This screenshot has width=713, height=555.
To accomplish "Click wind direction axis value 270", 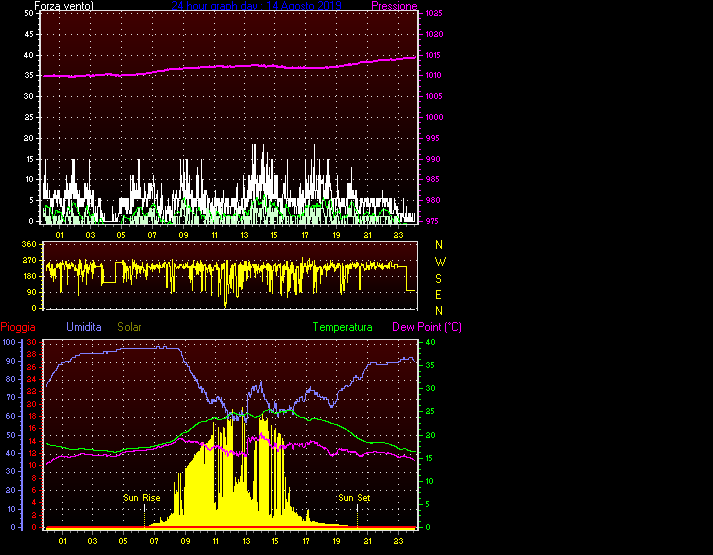I will (x=29, y=260).
